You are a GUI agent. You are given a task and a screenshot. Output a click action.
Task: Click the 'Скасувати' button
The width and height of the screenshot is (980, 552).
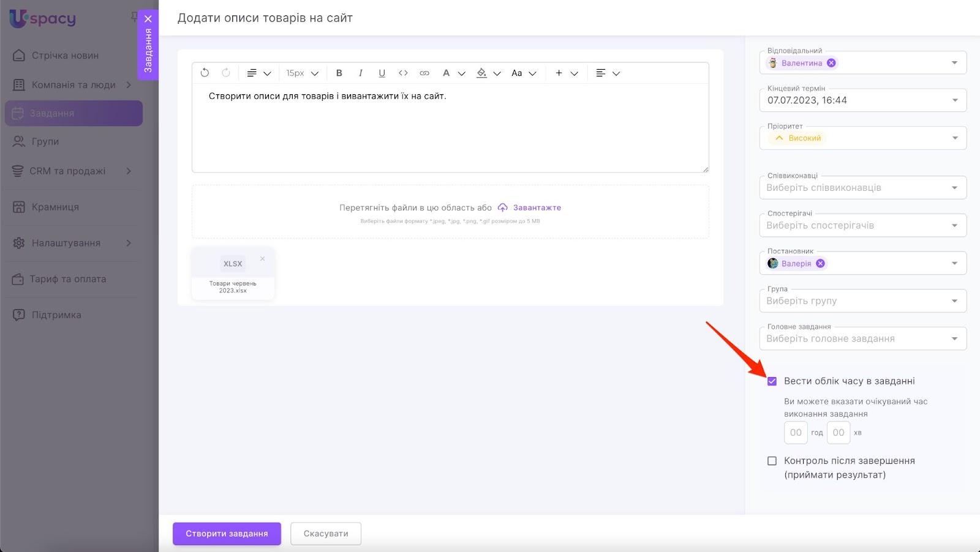click(x=326, y=534)
